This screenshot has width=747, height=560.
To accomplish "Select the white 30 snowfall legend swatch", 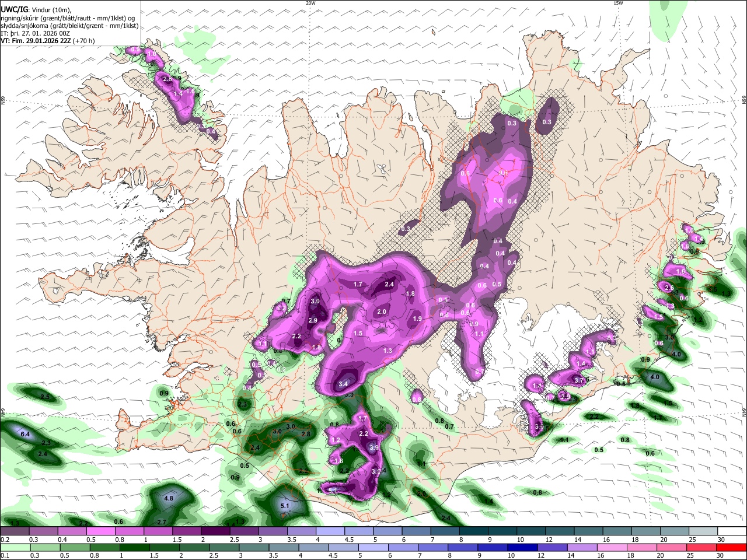I will (732, 531).
